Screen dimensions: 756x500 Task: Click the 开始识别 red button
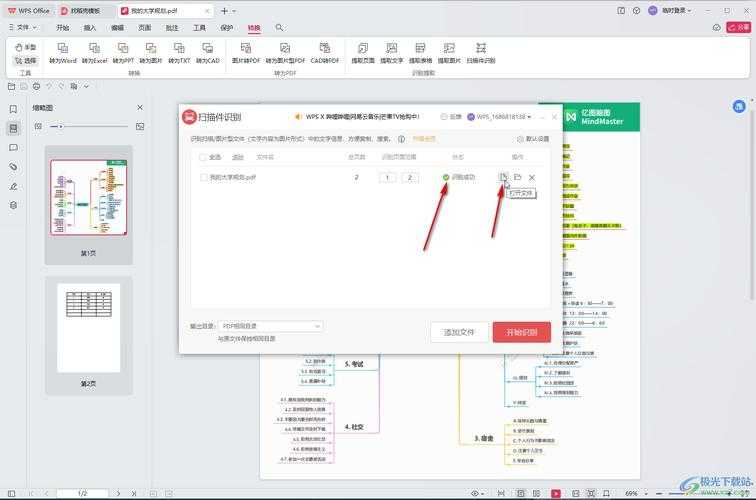tap(522, 332)
